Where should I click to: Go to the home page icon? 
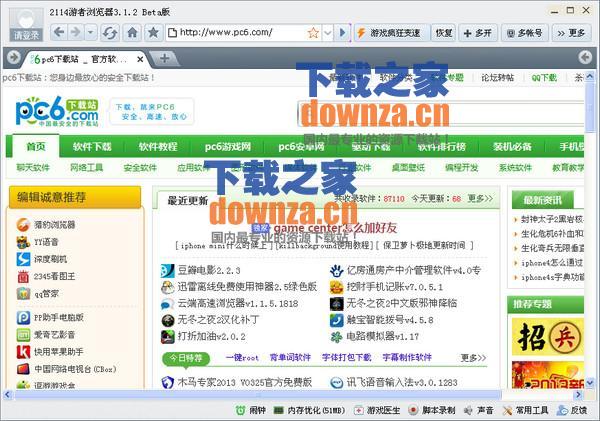click(x=132, y=33)
